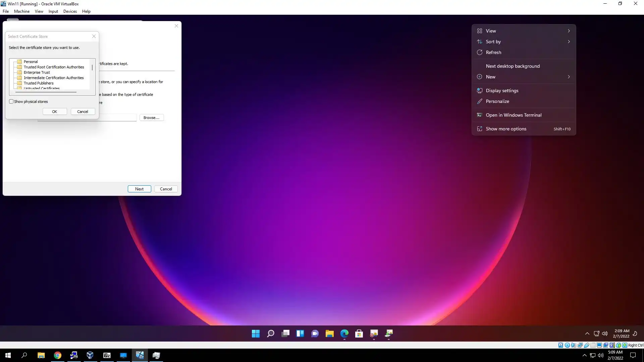This screenshot has width=644, height=362.
Task: Open the Widgets panel icon
Action: (300, 334)
